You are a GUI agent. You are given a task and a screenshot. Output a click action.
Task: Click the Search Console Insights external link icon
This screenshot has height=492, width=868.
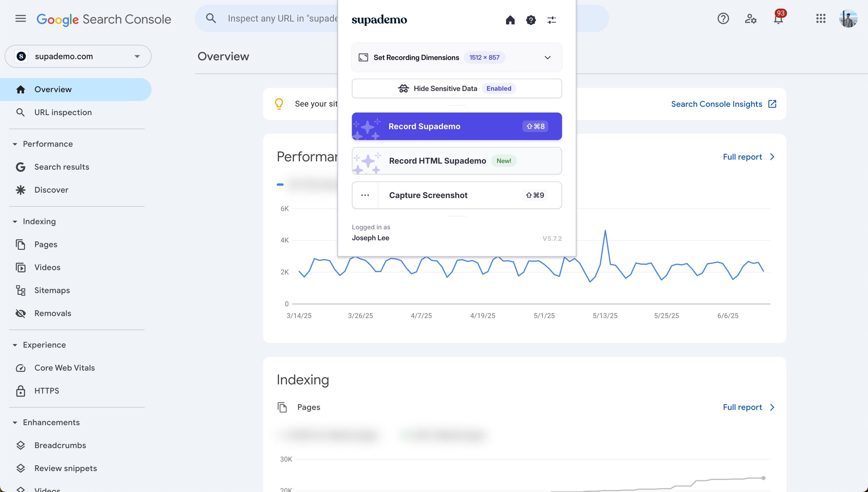[772, 104]
